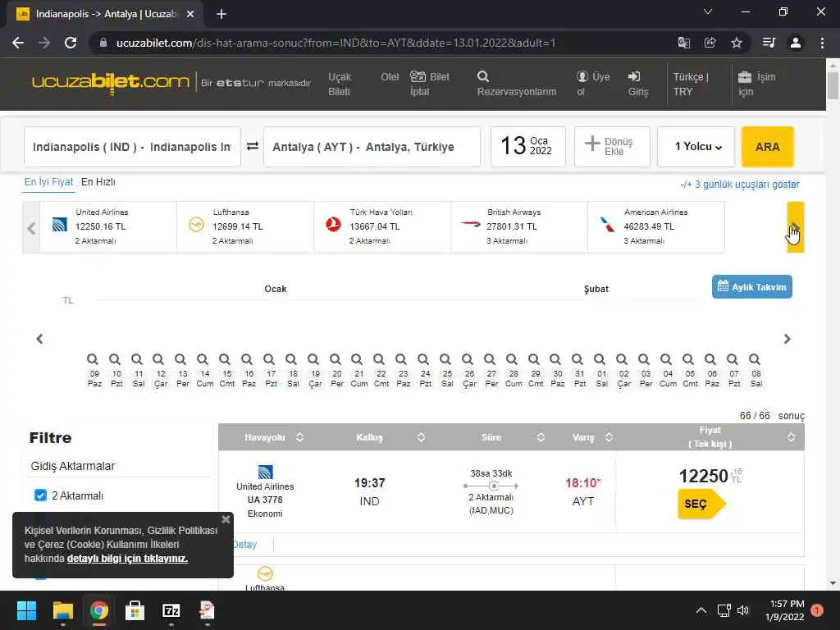Filter by British Airways 27801,31 TL card

pos(519,226)
